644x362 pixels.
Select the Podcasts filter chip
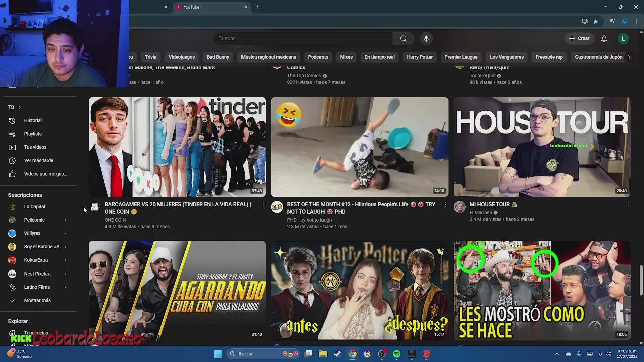pos(318,57)
